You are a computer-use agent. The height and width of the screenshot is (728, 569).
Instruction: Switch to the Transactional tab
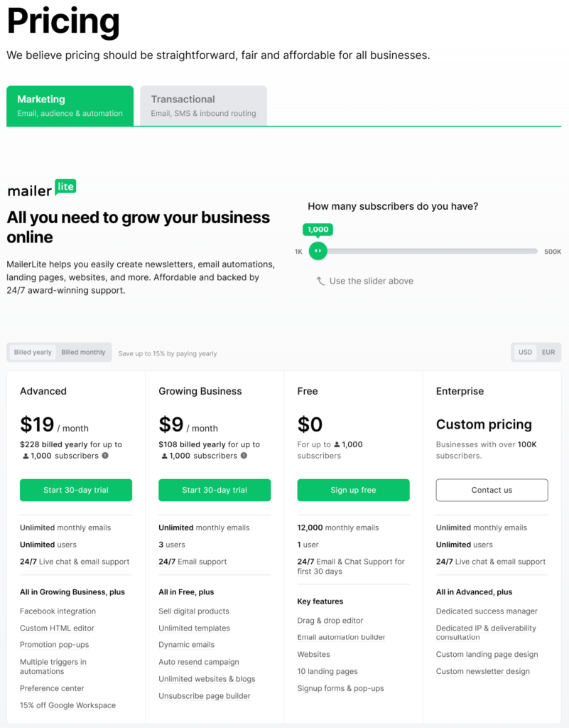click(x=203, y=106)
